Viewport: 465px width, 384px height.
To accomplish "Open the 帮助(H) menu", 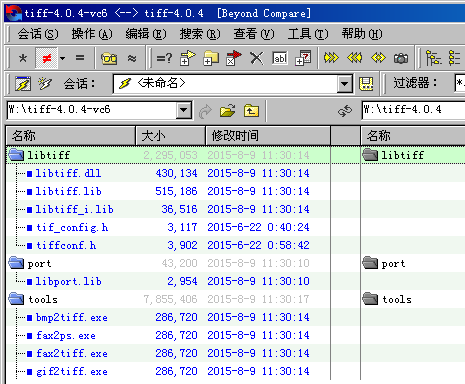I will (362, 34).
